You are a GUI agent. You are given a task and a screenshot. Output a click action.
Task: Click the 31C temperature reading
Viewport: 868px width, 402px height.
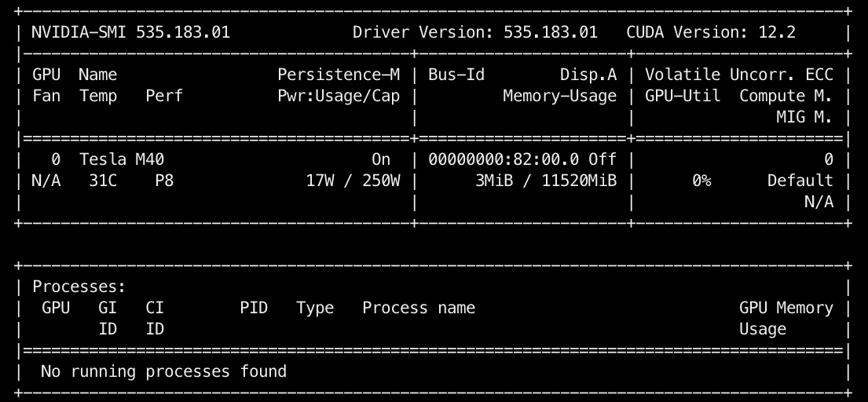pos(97,181)
